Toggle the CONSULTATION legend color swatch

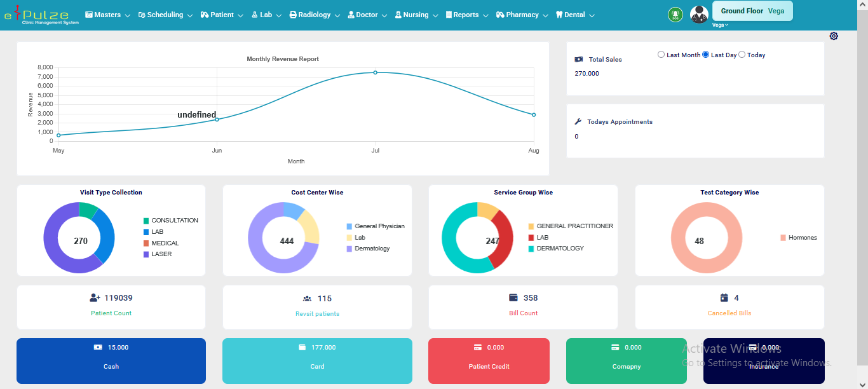click(x=146, y=221)
